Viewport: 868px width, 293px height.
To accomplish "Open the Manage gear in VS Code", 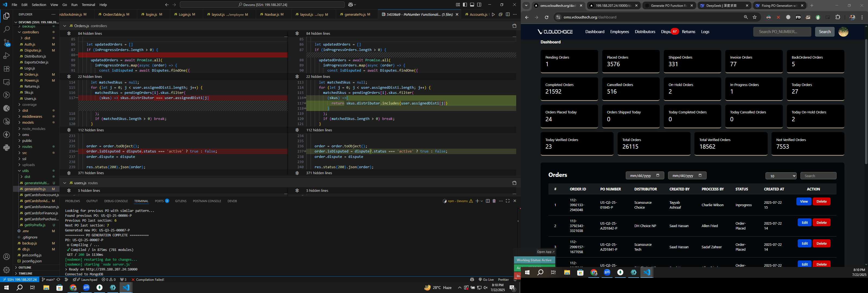I will click(7, 270).
